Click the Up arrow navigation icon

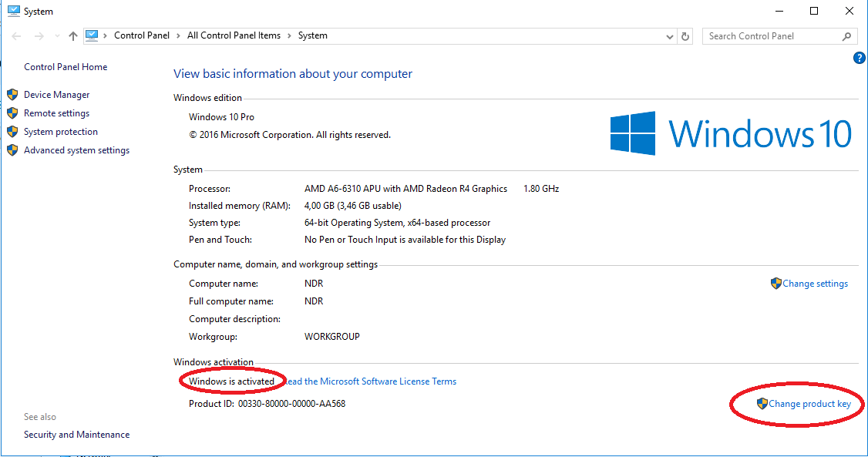pos(72,35)
